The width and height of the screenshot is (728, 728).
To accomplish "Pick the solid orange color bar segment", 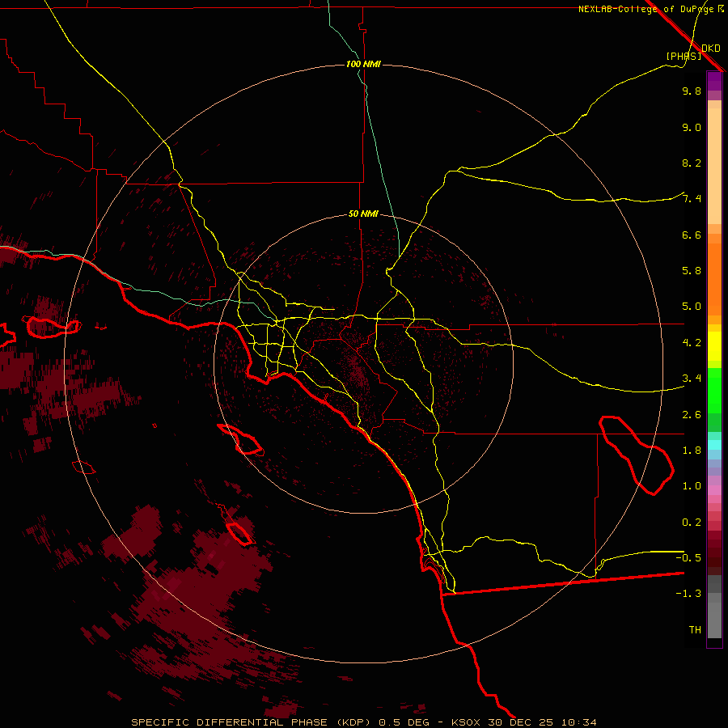I will [714, 280].
